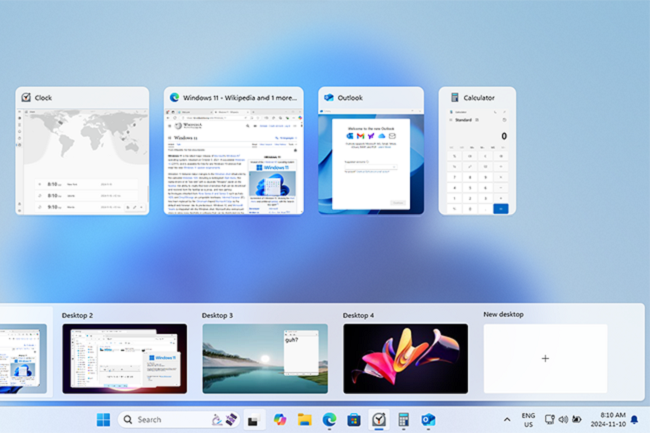
Task: Open the ENG US language switcher
Action: tap(528, 419)
